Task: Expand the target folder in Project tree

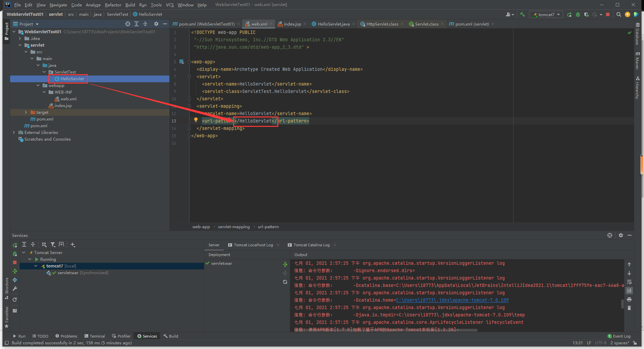Action: (x=26, y=112)
